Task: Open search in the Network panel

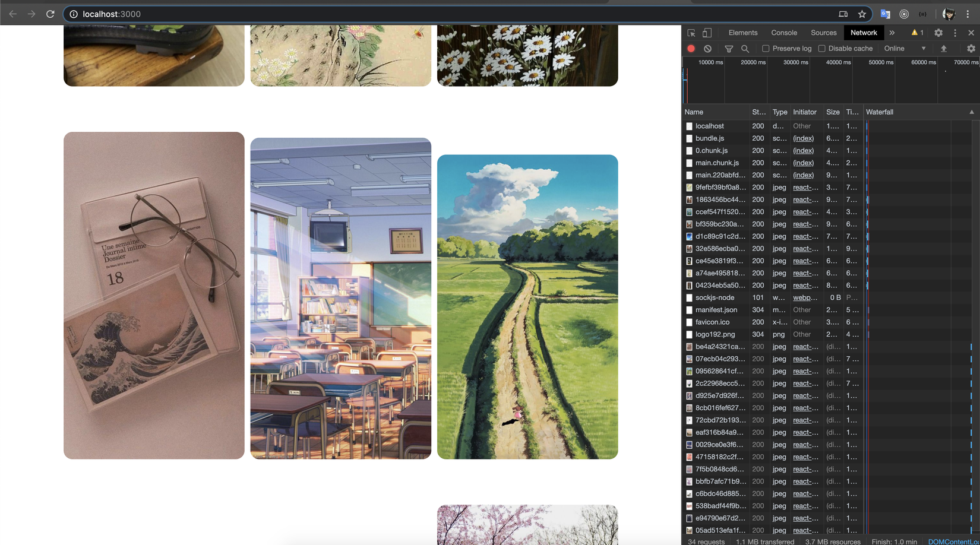Action: point(745,49)
